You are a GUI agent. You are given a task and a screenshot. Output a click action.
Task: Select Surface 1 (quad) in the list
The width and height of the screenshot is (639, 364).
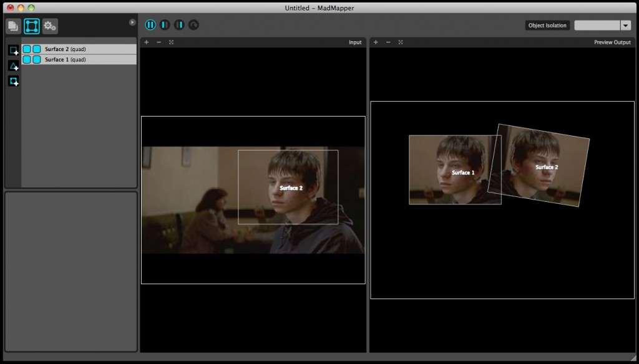pyautogui.click(x=79, y=59)
